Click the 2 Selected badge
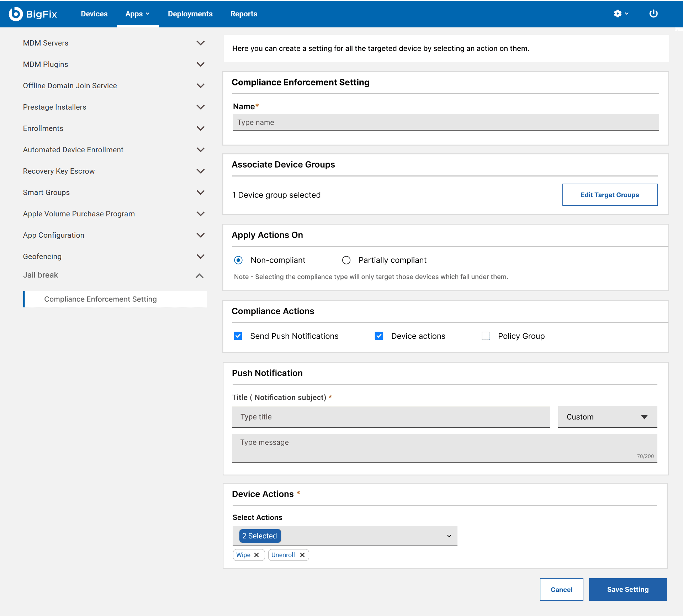This screenshot has width=683, height=616. point(260,536)
